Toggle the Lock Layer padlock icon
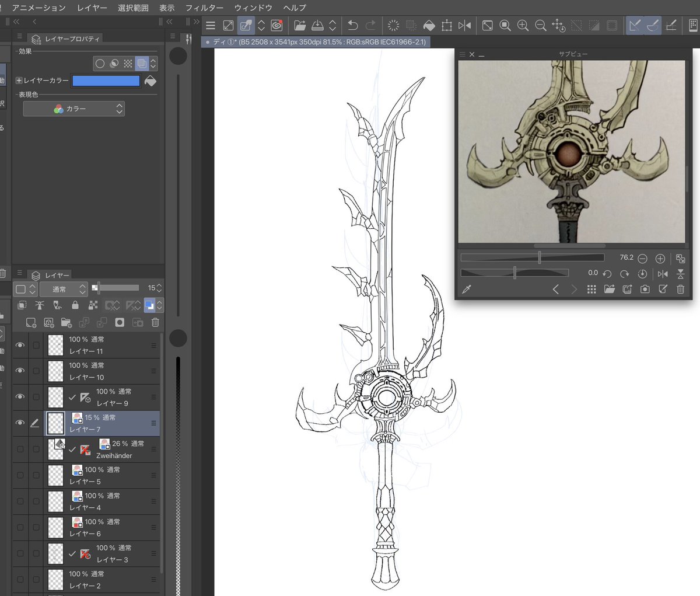Viewport: 700px width, 596px height. [75, 305]
